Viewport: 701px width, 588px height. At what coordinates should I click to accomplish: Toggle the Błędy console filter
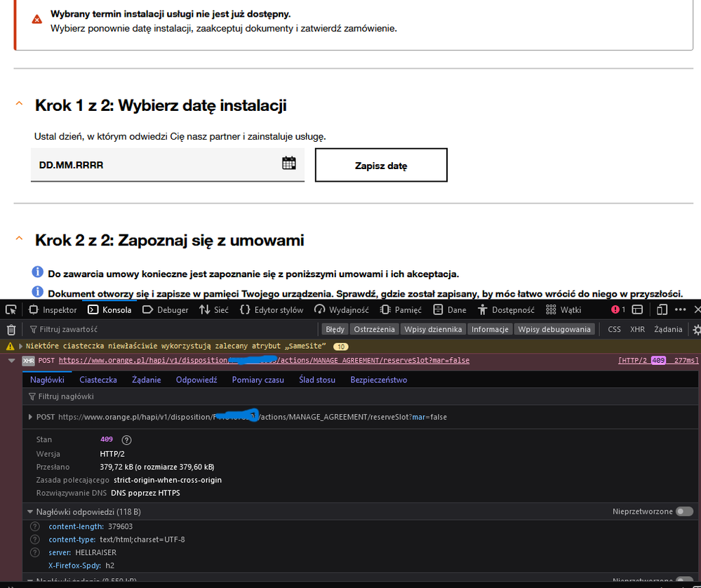tap(335, 329)
